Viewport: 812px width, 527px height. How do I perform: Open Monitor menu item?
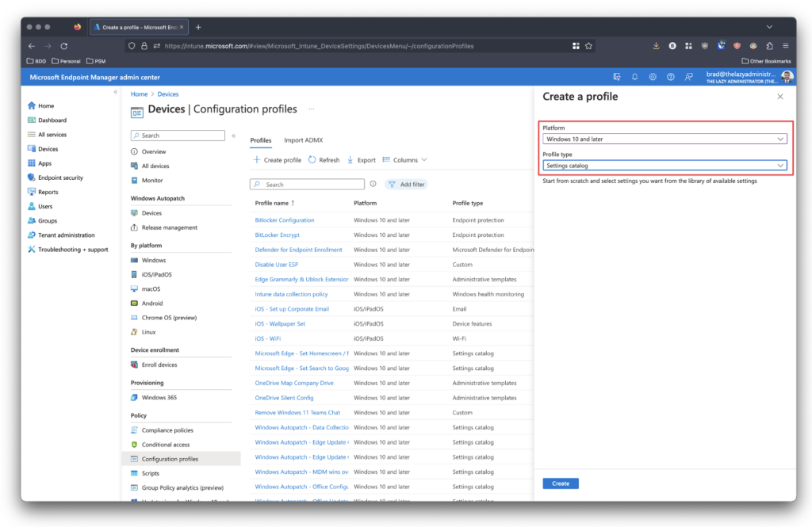coord(152,180)
